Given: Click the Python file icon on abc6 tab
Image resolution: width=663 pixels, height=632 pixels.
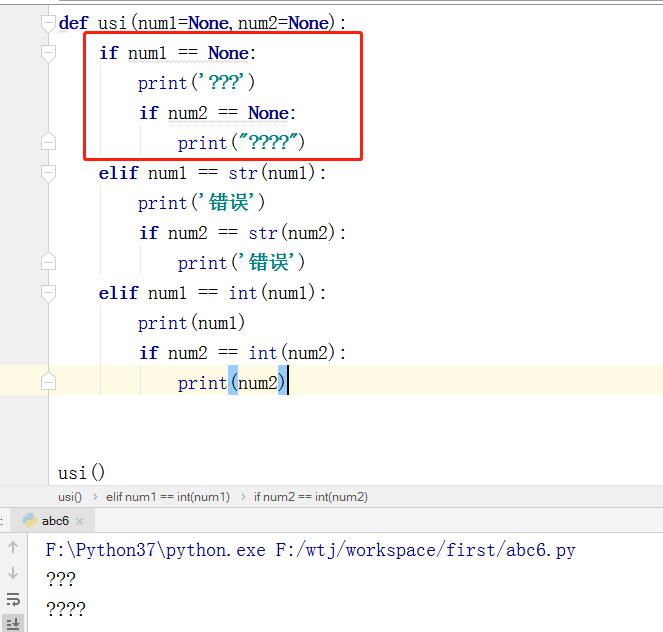Looking at the screenshot, I should [x=30, y=520].
